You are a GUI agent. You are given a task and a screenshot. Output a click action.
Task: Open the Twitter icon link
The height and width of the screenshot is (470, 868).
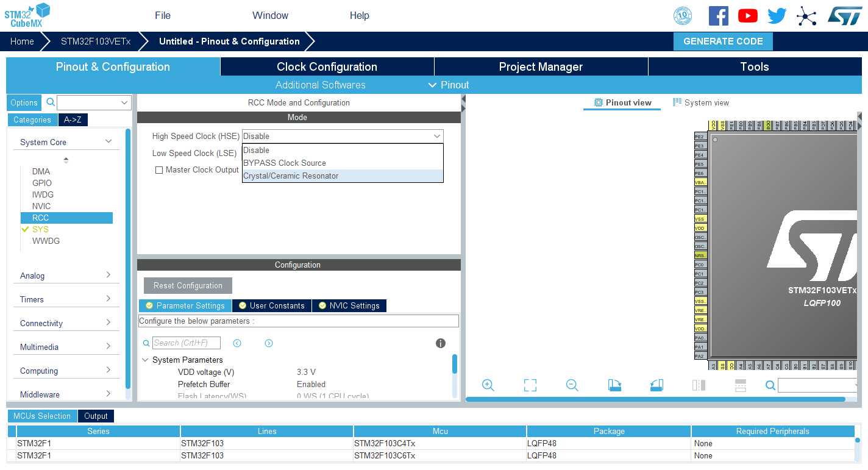[x=777, y=16]
